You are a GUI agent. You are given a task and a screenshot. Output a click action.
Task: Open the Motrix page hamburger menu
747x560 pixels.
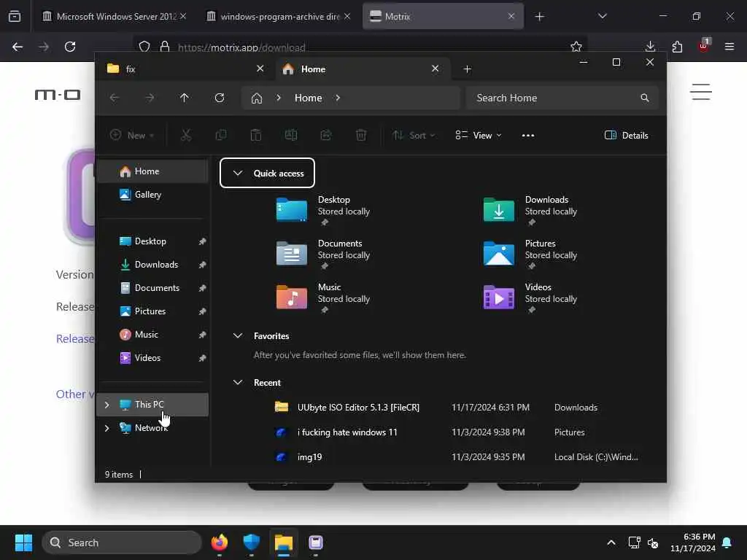coord(701,92)
